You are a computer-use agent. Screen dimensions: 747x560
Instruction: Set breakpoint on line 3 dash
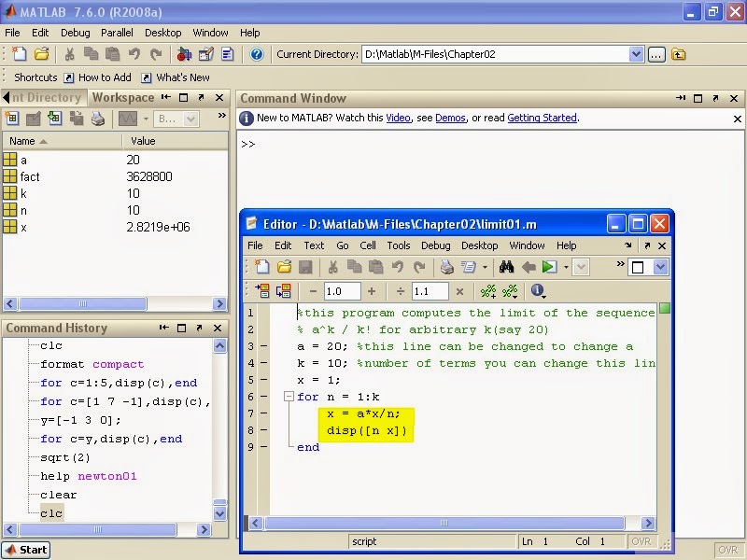(264, 346)
